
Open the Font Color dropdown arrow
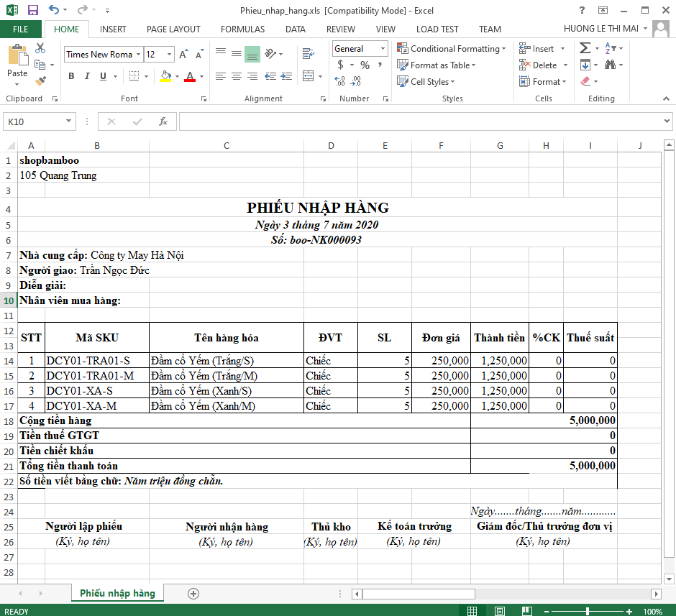(x=201, y=77)
